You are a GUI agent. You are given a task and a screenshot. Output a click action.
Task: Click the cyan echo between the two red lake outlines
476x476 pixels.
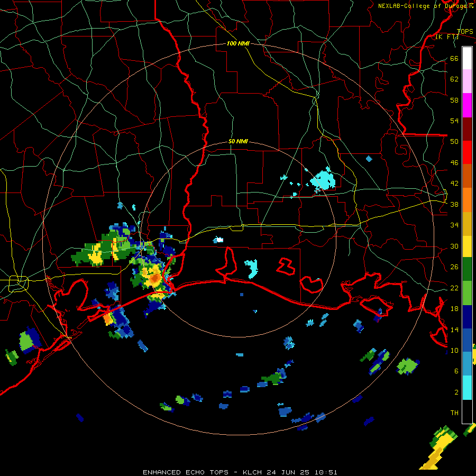[x=252, y=268]
